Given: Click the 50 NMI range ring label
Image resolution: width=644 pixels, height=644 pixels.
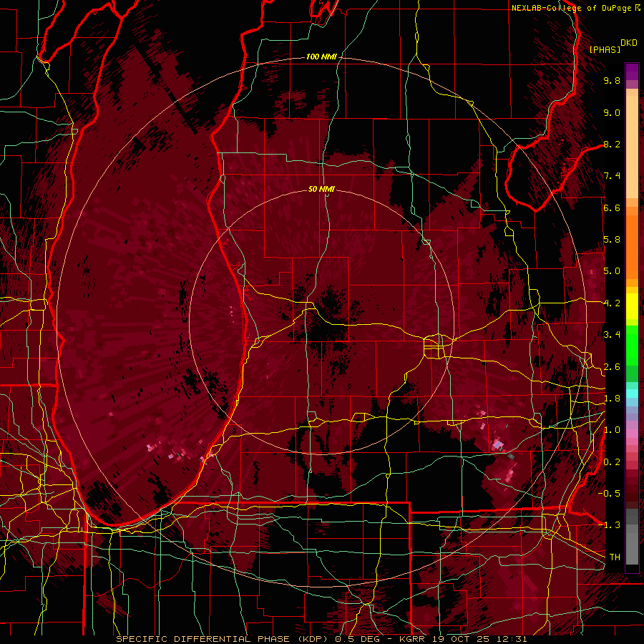Looking at the screenshot, I should pos(321,189).
